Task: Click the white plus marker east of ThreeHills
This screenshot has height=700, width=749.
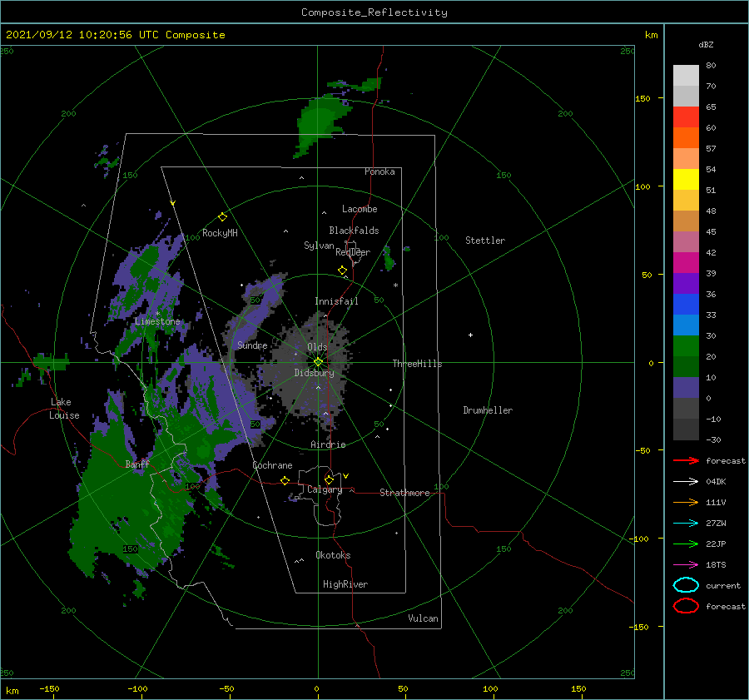Action: [x=470, y=335]
